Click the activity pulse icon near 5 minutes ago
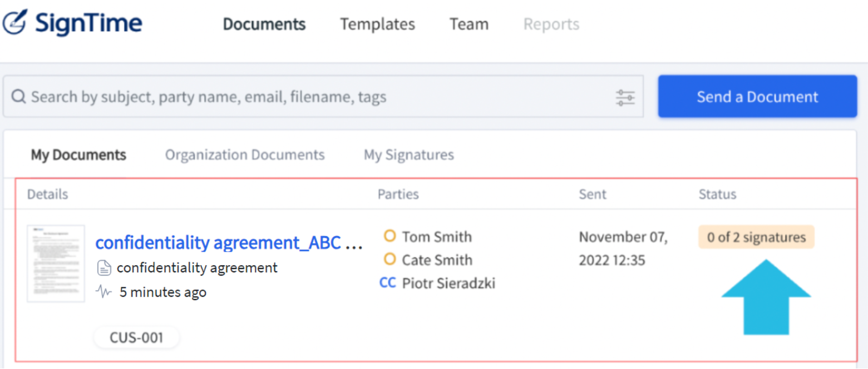Screen dimensions: 868x369 point(102,291)
